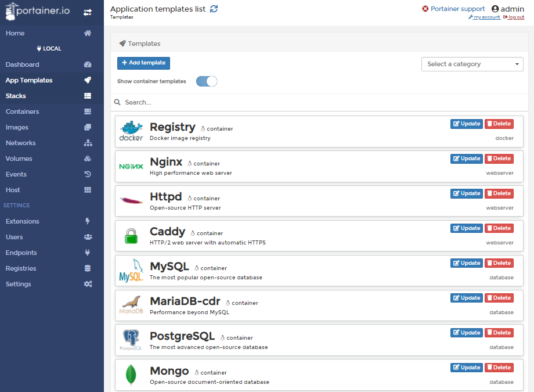
Task: Delete the MariaDB-cdr template
Action: 499,298
